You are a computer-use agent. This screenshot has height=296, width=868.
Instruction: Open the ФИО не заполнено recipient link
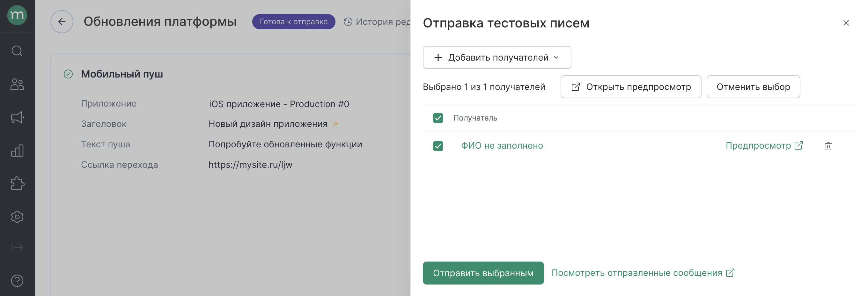(x=502, y=146)
